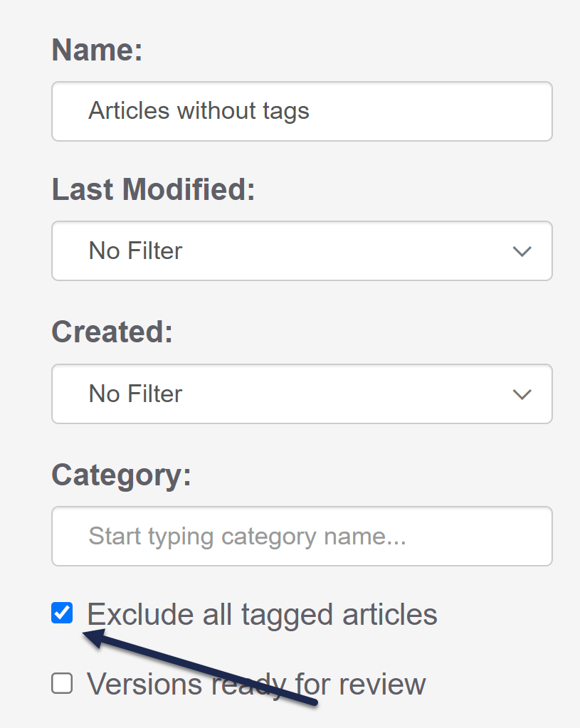Click the "Articles without tags" text

click(x=199, y=111)
